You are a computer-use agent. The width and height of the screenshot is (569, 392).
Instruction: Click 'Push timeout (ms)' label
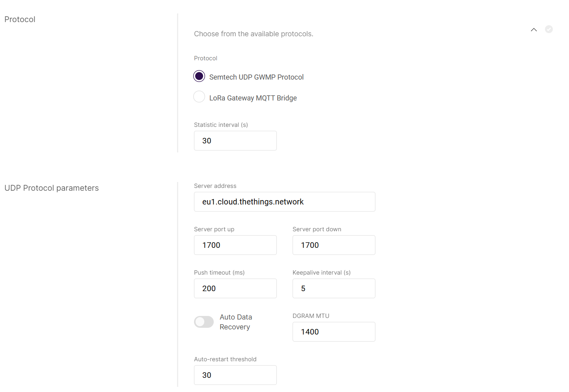click(x=219, y=273)
